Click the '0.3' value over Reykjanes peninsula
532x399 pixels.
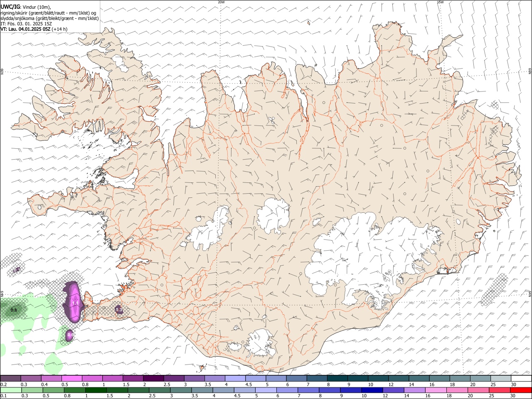(x=119, y=310)
